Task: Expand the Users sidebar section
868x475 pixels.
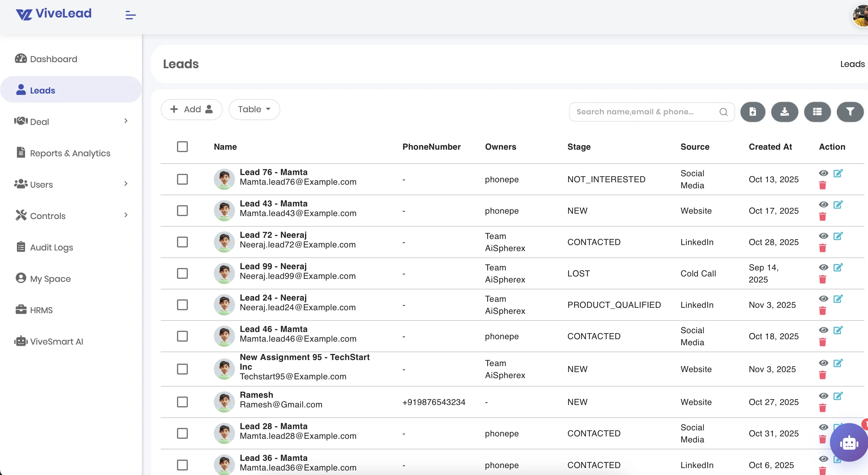Action: (x=41, y=184)
